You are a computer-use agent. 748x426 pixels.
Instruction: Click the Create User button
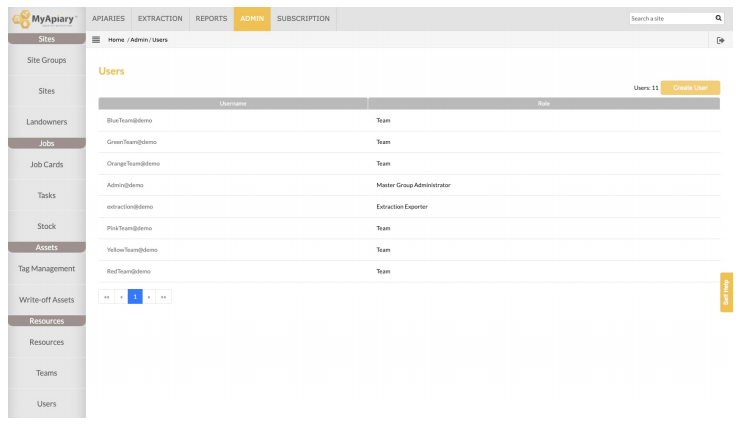(690, 88)
